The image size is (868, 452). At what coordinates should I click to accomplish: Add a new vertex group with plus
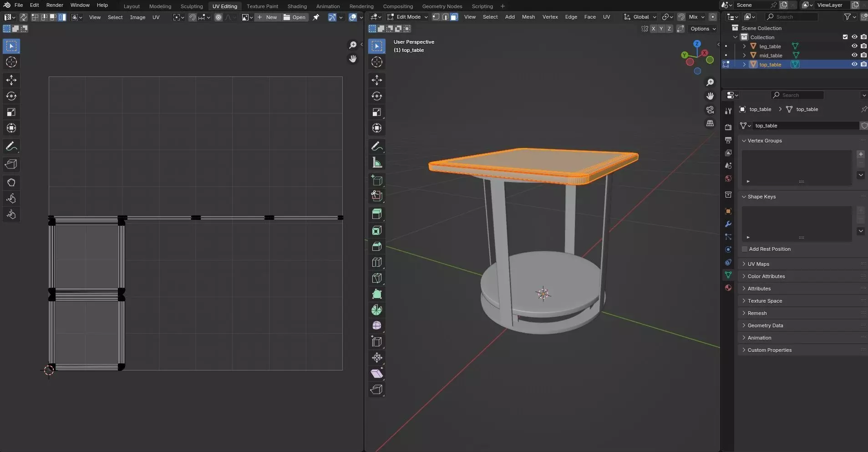[861, 154]
